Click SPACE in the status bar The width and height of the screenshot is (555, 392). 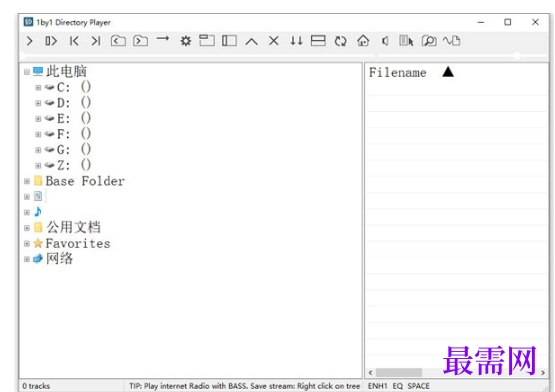pos(418,386)
